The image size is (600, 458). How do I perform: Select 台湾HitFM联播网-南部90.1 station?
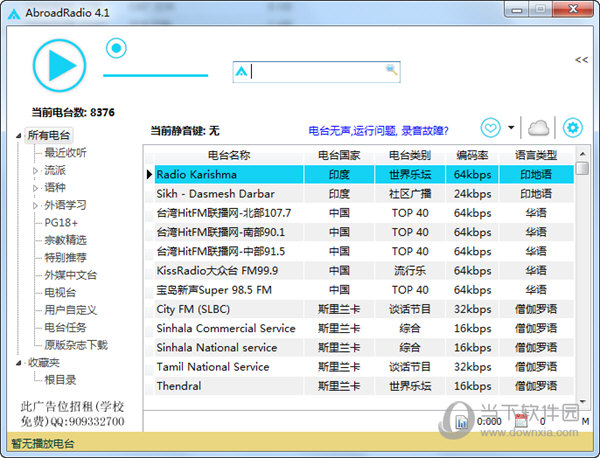click(360, 232)
